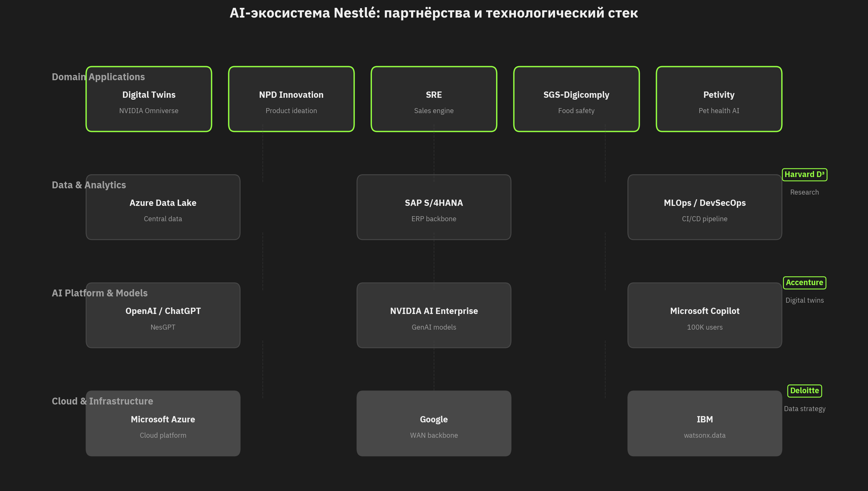Click the diagram title about Nestlé AI ecosystem
This screenshot has height=491, width=868.
pyautogui.click(x=434, y=13)
